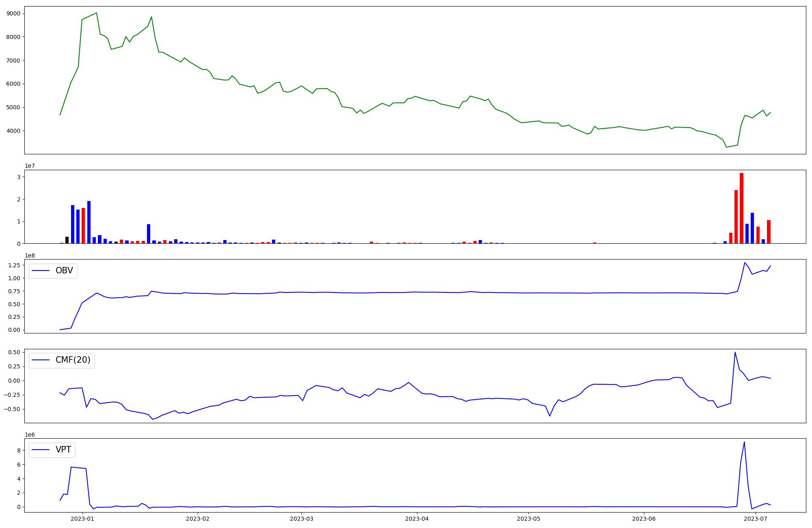Click the 4000 price axis label
The width and height of the screenshot is (812, 528).
tap(14, 131)
